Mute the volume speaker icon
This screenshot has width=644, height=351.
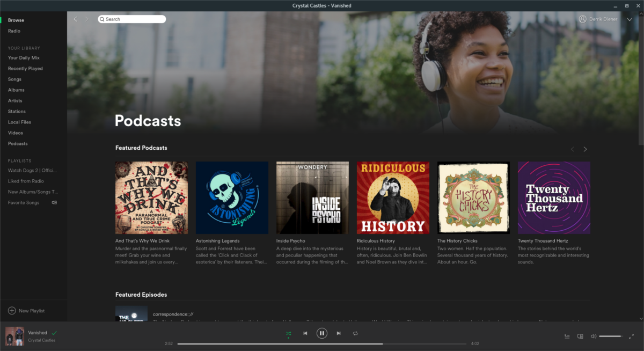tap(593, 337)
